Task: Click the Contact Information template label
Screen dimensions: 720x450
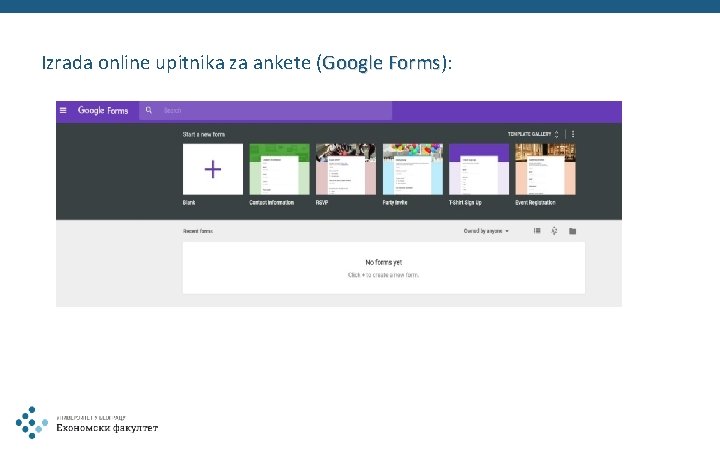Action: pos(271,202)
